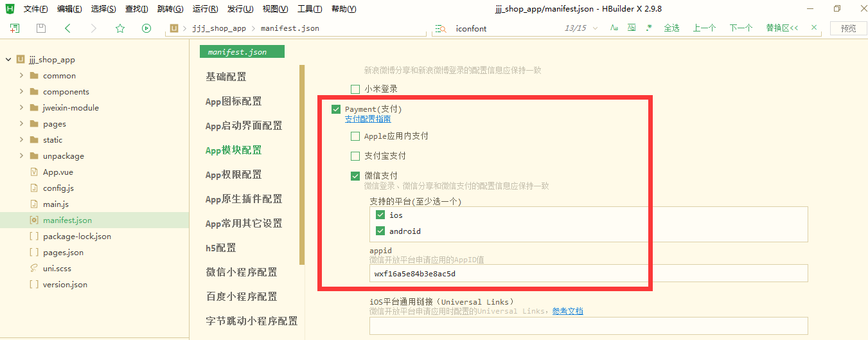Open the 发行(U) menu
868x340 pixels.
pyautogui.click(x=240, y=9)
